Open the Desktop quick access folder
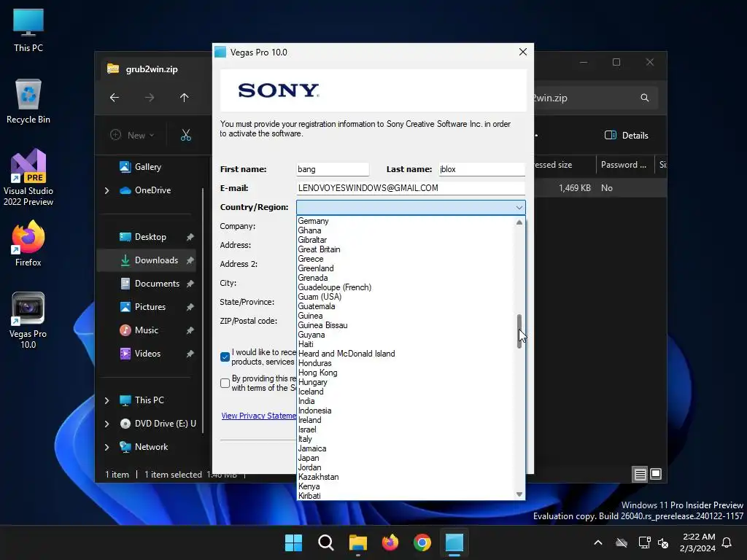This screenshot has height=560, width=747. tap(147, 237)
